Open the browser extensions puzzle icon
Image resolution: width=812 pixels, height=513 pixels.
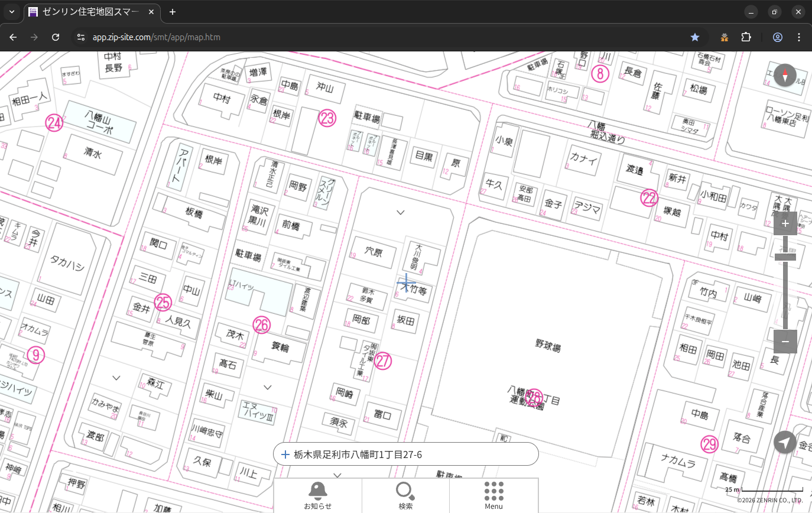[x=746, y=37]
